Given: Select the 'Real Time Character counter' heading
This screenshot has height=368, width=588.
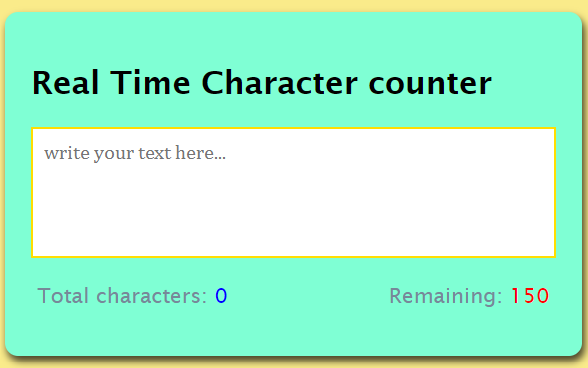Looking at the screenshot, I should [x=262, y=83].
